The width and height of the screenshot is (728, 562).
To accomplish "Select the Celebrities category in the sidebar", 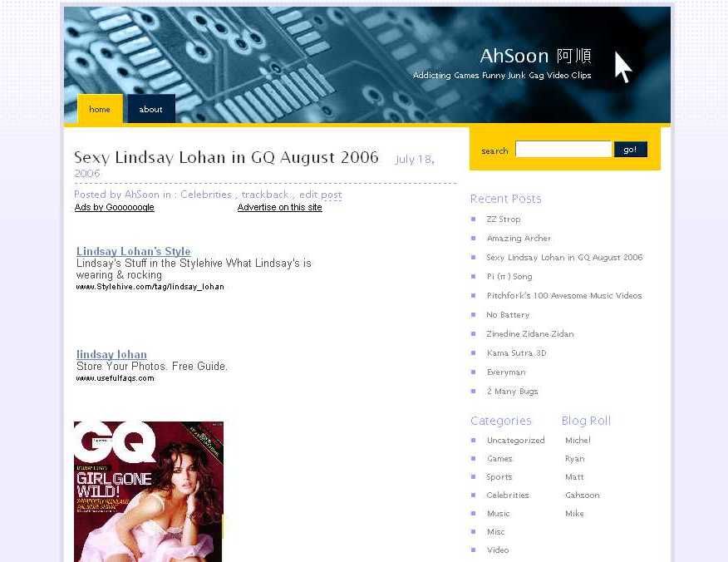I will point(508,495).
